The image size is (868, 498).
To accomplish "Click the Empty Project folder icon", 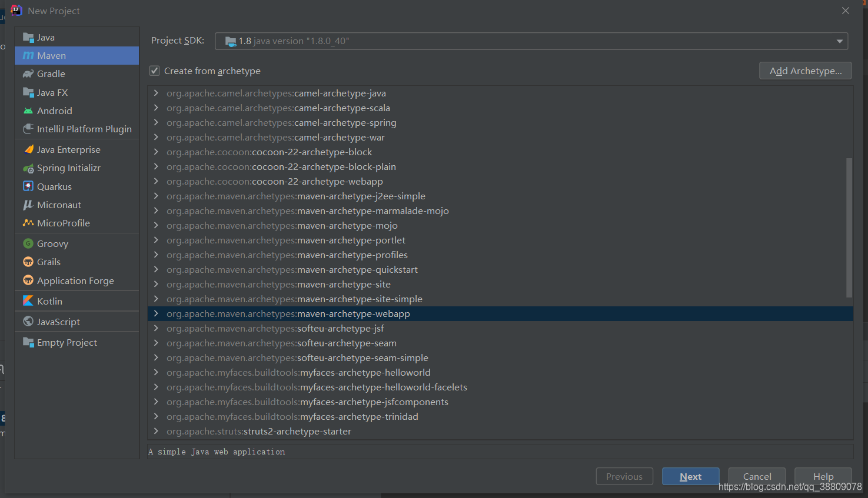I will (x=28, y=342).
